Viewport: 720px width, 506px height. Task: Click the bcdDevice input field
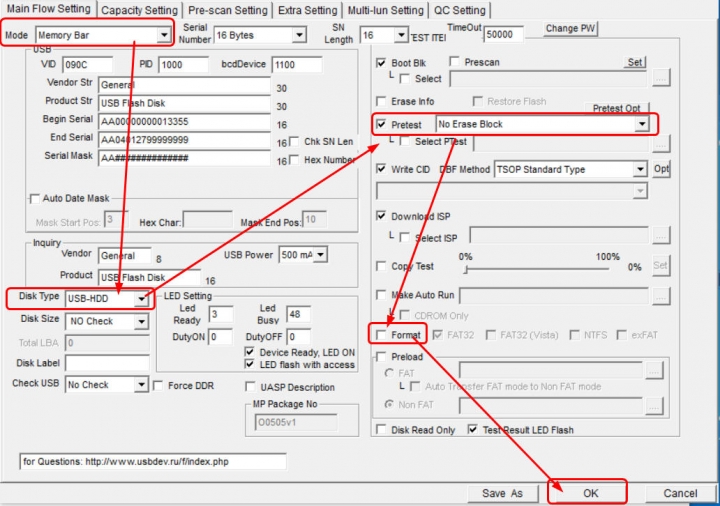[x=297, y=65]
